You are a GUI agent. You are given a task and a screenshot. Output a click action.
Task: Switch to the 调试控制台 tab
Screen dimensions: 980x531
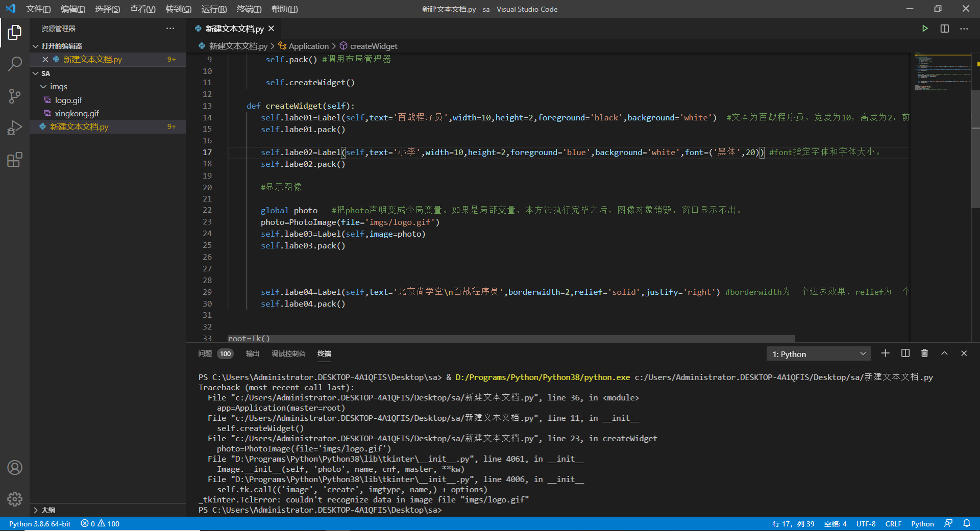288,353
